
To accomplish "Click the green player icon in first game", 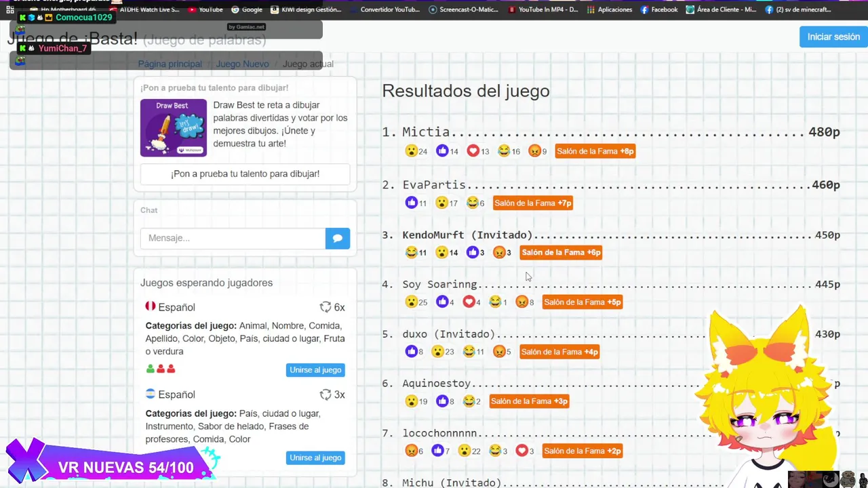I will pyautogui.click(x=151, y=369).
